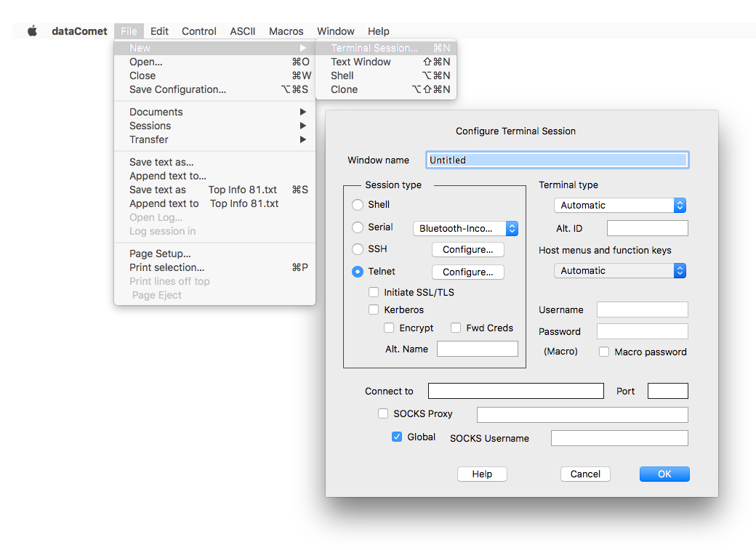Tick the Fwd Creds checkbox
756x550 pixels.
point(456,328)
